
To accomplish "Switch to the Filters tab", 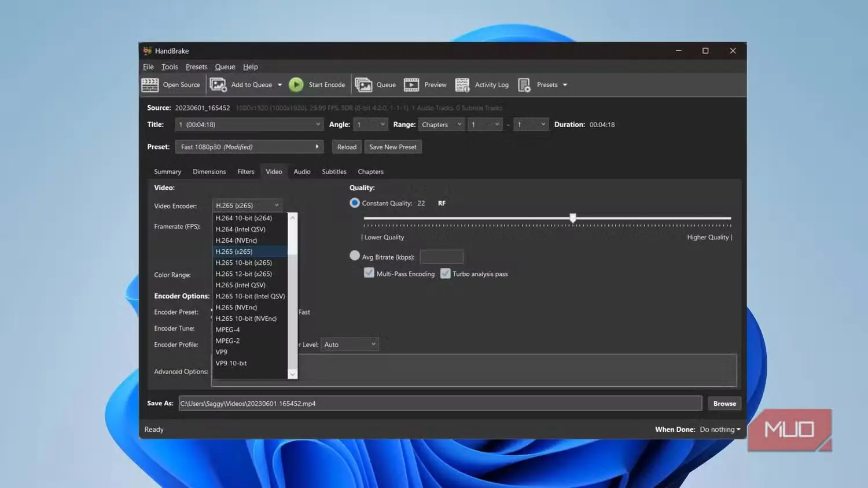I will click(245, 172).
